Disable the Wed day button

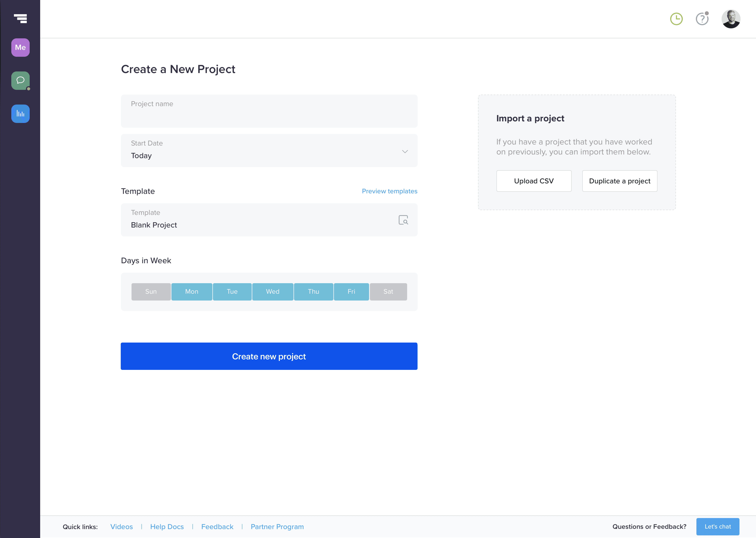[x=272, y=292]
